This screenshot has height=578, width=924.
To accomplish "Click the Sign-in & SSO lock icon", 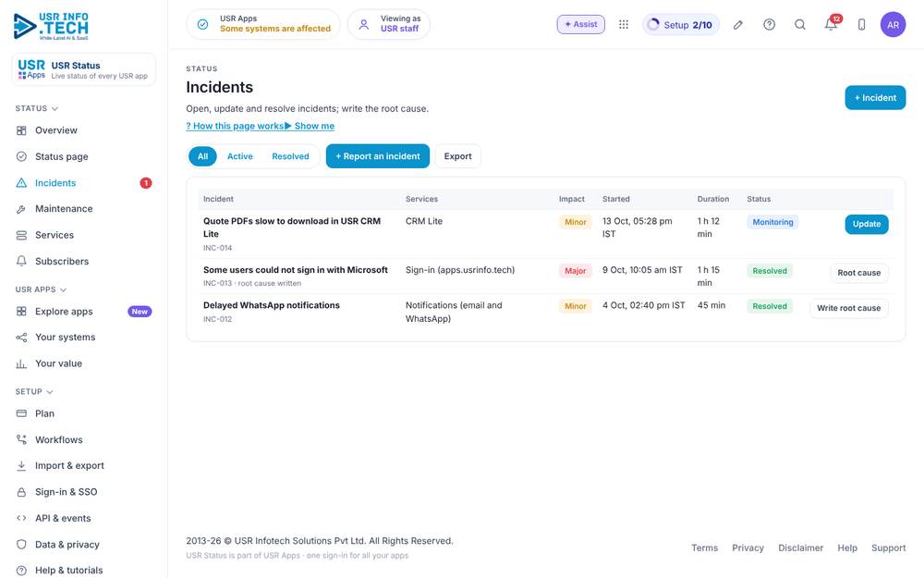I will [21, 492].
